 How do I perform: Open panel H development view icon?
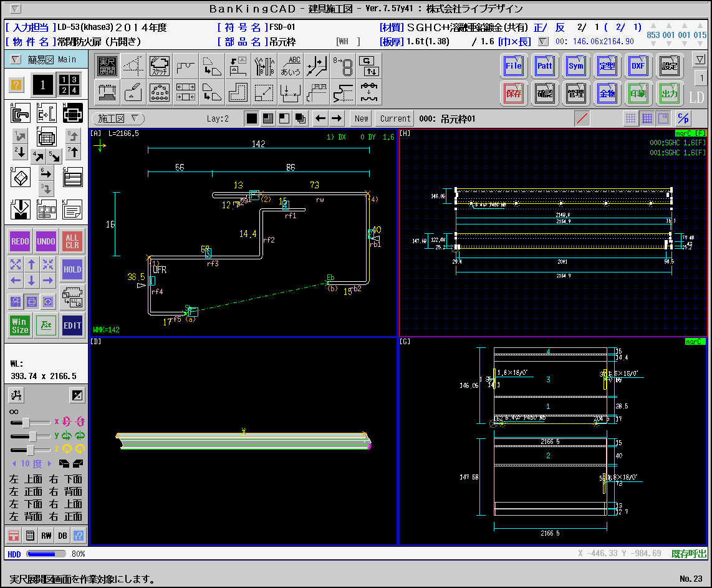click(x=73, y=113)
